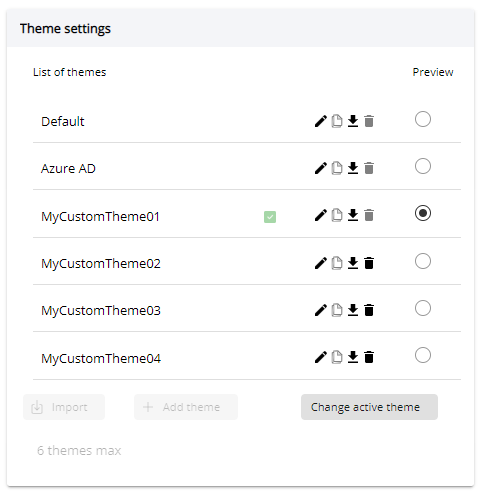
Task: Edit the Default theme with pencil icon
Action: click(x=320, y=121)
